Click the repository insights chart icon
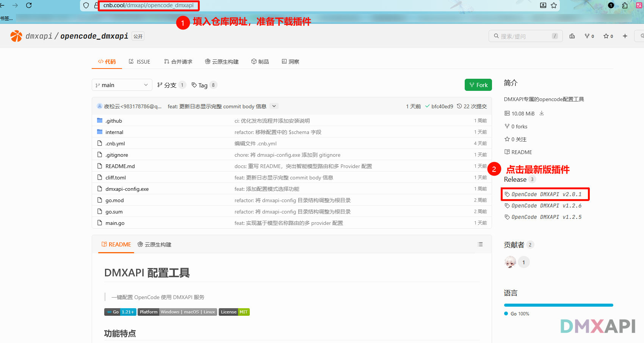644x343 pixels. click(572, 36)
